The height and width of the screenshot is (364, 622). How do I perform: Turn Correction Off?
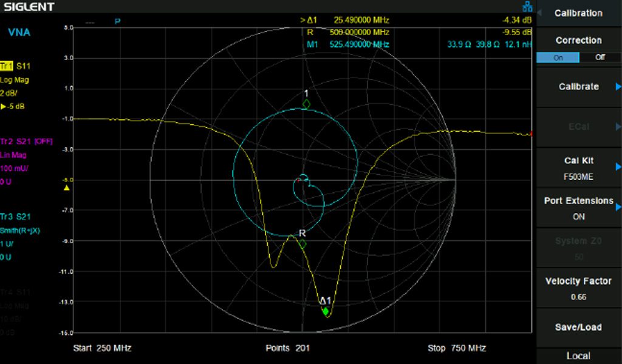pos(600,58)
